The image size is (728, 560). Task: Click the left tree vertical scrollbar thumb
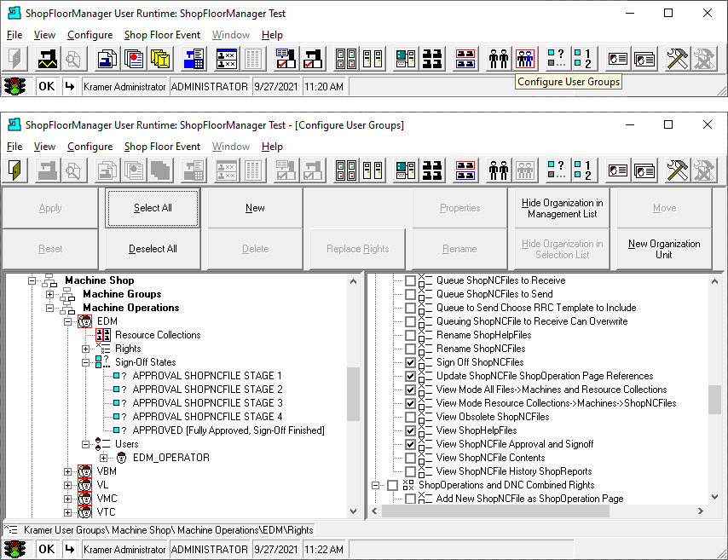(353, 394)
